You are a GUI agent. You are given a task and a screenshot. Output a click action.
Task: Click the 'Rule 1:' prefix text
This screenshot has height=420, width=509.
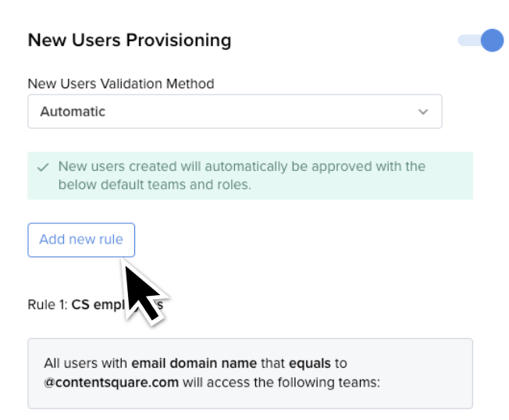(48, 304)
